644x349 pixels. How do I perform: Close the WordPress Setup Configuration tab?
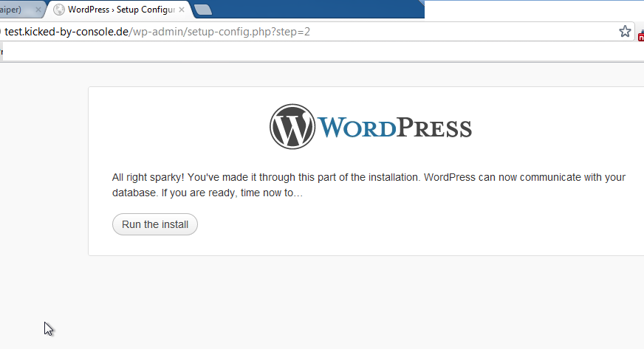point(182,10)
